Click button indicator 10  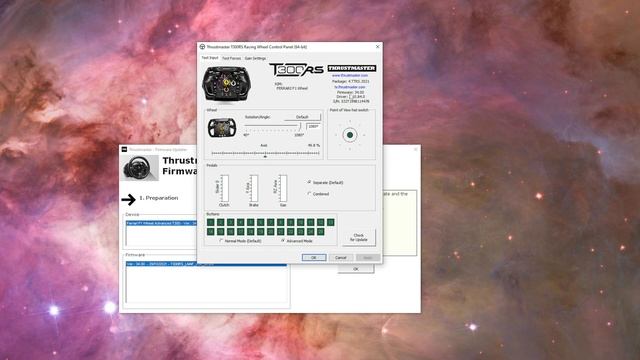click(x=300, y=222)
